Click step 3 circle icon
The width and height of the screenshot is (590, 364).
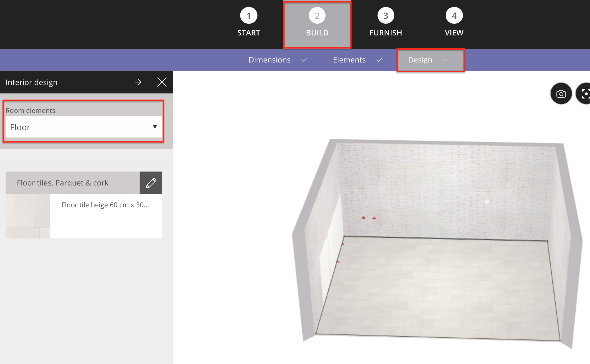(x=386, y=16)
